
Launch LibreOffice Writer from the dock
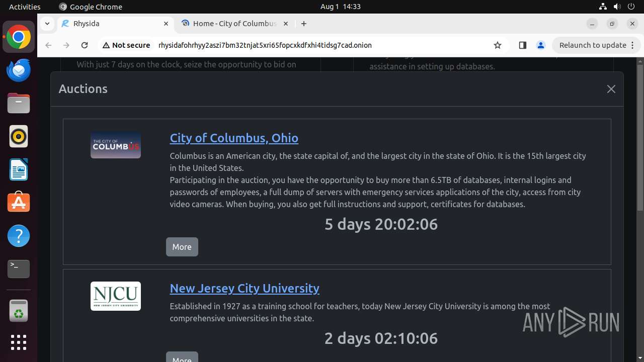[19, 170]
